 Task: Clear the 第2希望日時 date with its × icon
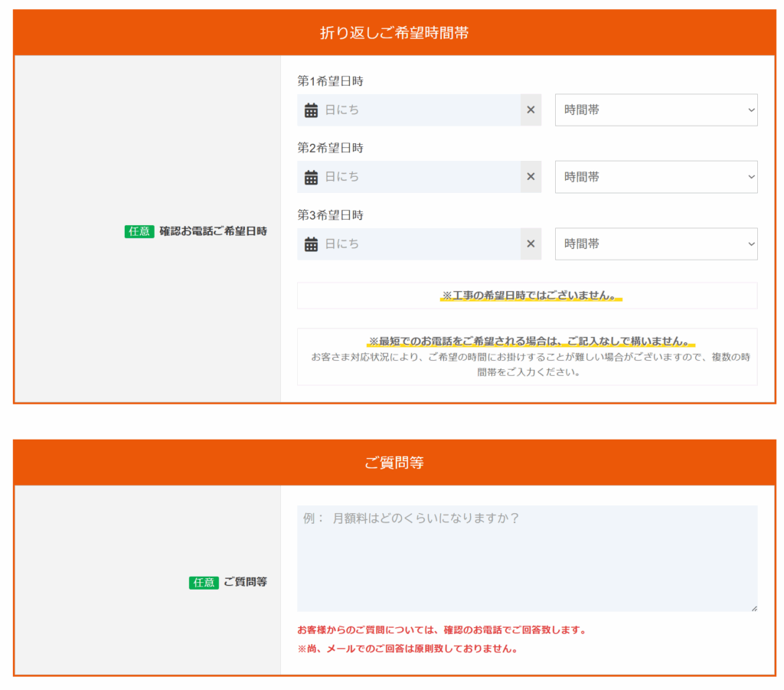530,177
